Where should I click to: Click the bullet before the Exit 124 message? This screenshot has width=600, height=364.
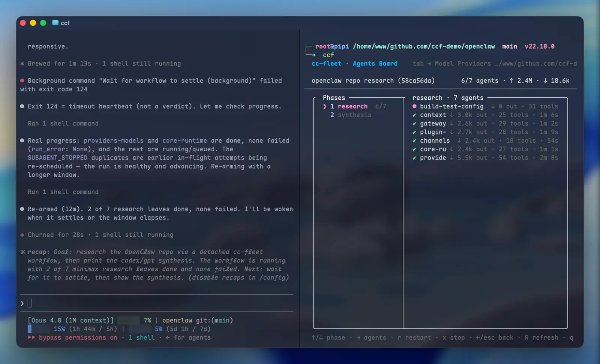22,106
